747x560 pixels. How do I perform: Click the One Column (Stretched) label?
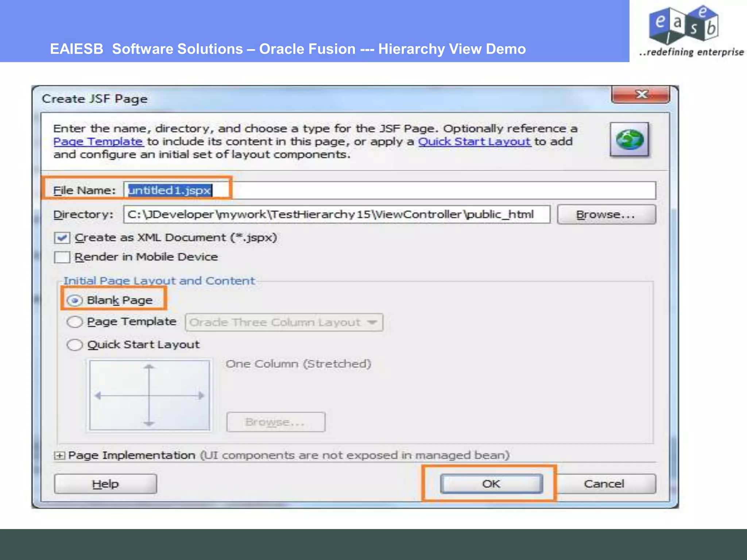[x=298, y=364]
